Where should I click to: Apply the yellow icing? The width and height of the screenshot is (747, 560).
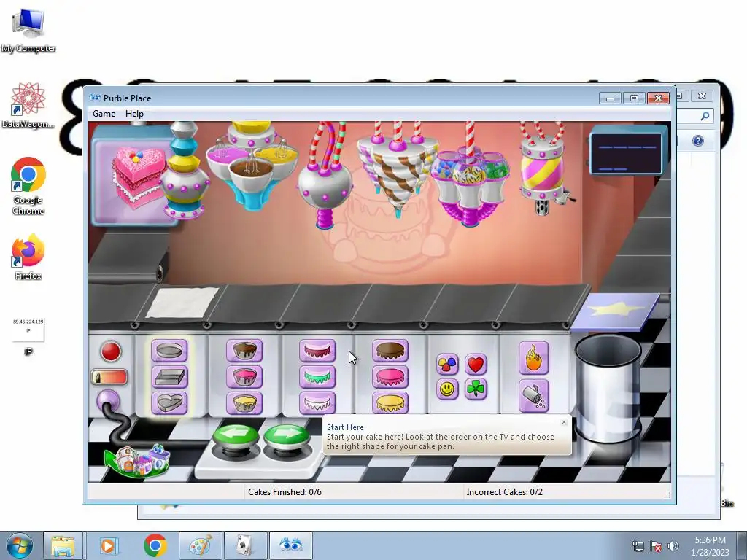[x=390, y=402]
